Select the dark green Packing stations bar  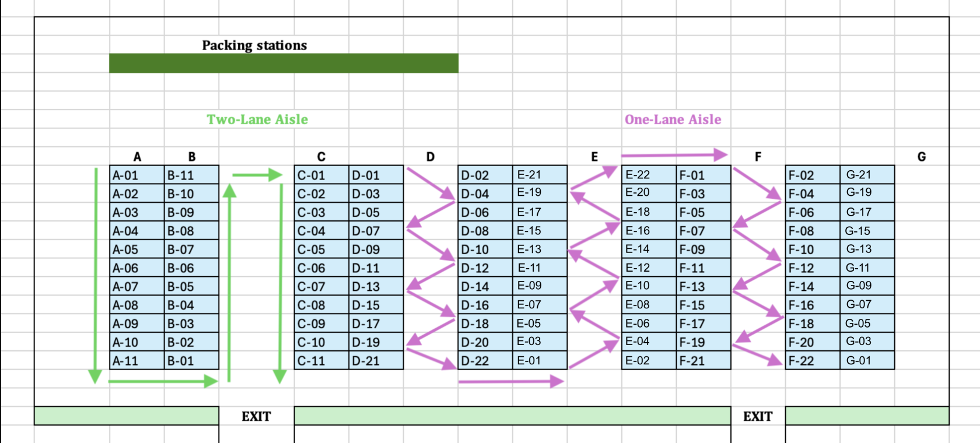(x=283, y=63)
